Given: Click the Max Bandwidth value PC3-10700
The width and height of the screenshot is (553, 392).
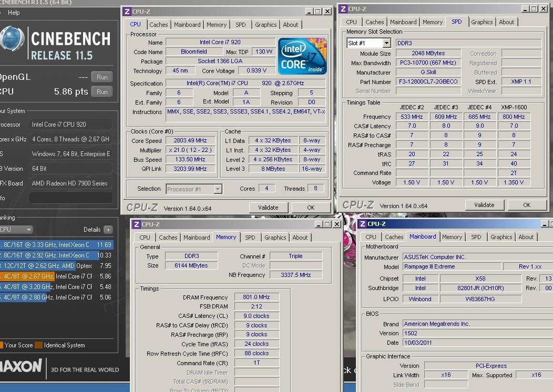Looking at the screenshot, I should click(x=428, y=63).
